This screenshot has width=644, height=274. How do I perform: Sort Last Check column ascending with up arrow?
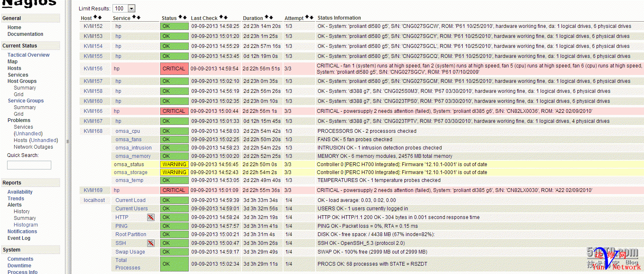pyautogui.click(x=221, y=17)
